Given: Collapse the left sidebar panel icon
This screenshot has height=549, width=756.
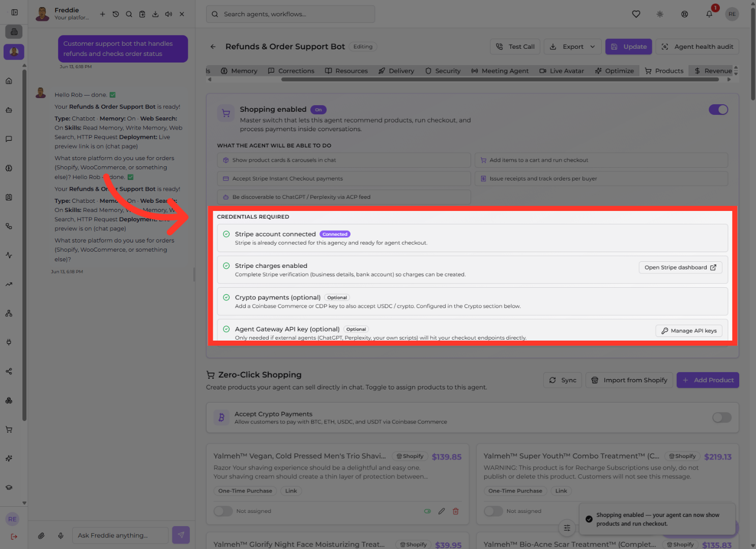Looking at the screenshot, I should tap(14, 12).
